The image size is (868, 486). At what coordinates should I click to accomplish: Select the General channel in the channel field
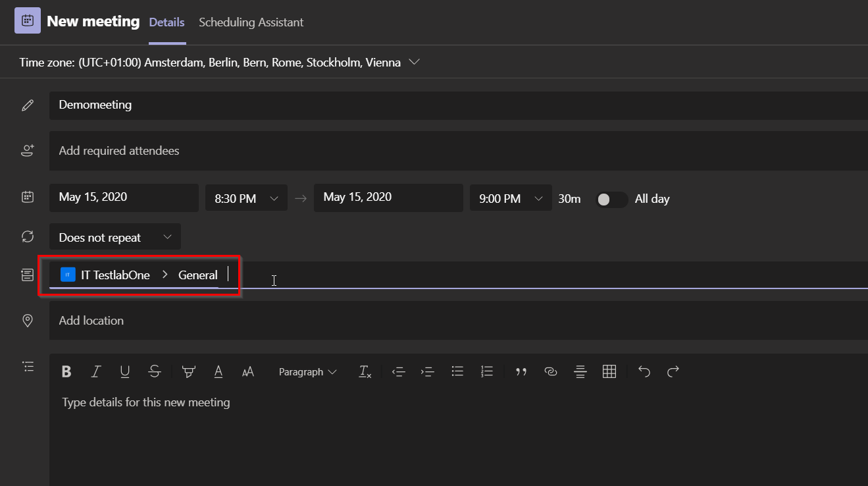[x=198, y=275]
